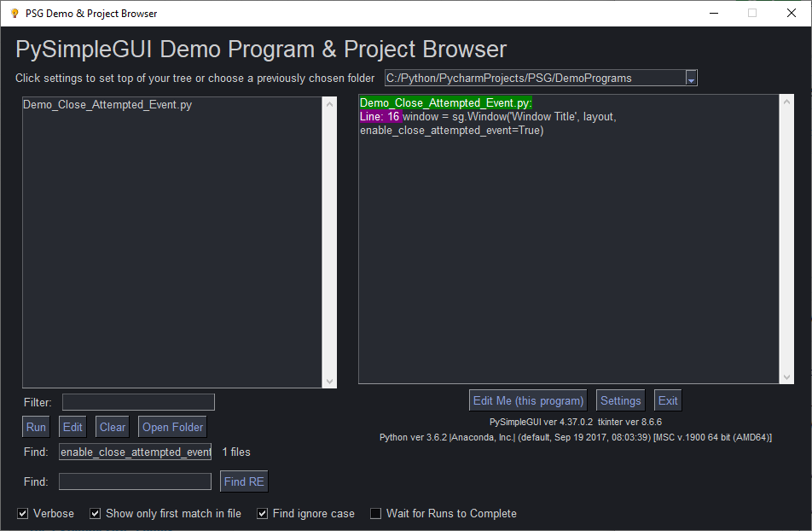812x531 pixels.
Task: Enable Wait for Runs to Complete
Action: click(374, 513)
